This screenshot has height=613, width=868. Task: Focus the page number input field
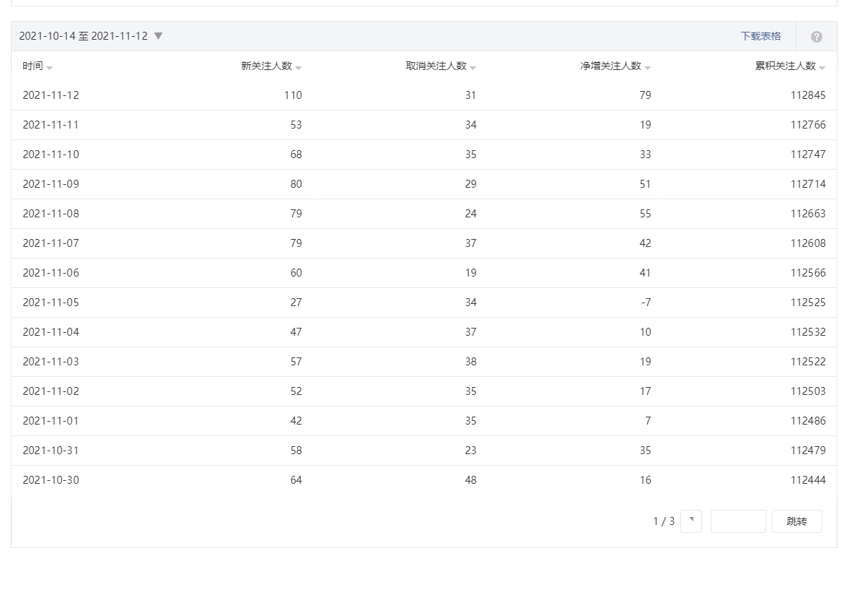(737, 521)
